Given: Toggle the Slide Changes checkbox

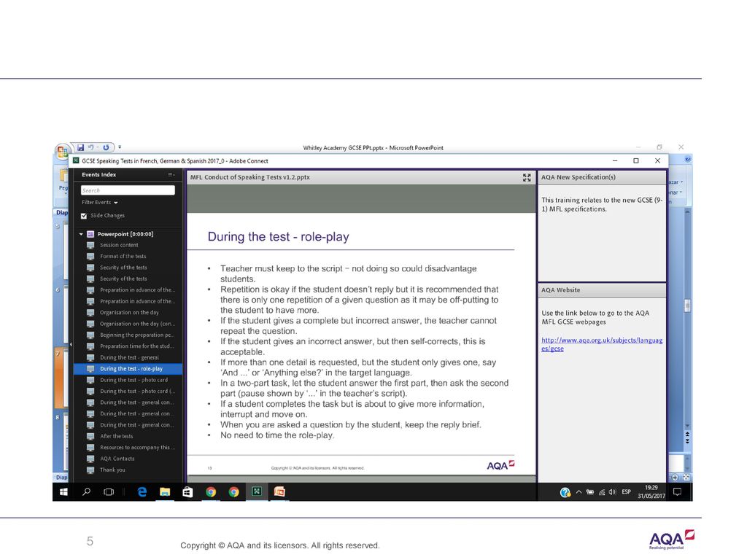Looking at the screenshot, I should [x=84, y=216].
